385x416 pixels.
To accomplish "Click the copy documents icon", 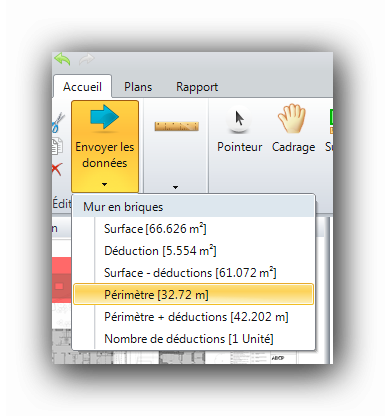I will 57,146.
